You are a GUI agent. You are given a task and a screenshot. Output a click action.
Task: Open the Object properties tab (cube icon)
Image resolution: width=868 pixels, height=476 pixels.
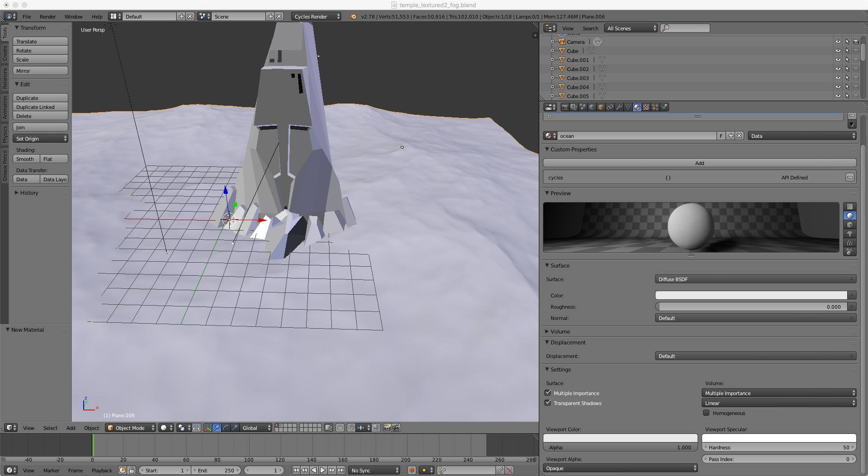(601, 107)
